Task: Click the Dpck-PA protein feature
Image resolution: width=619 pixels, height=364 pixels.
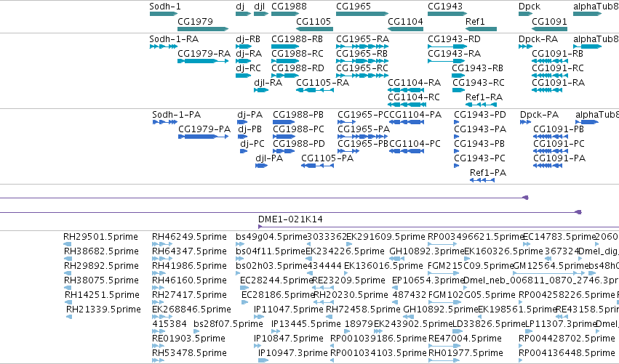Action: pos(525,122)
